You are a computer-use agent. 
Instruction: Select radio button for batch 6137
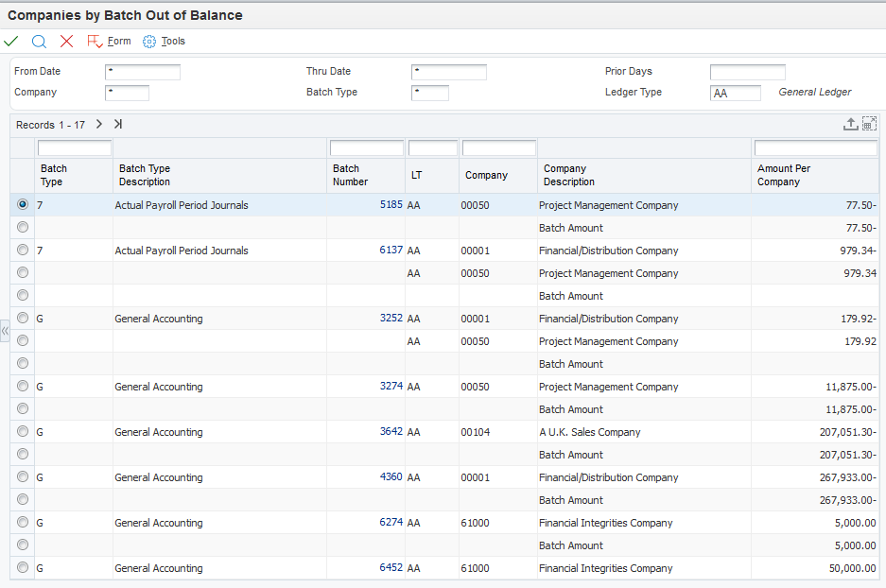click(x=23, y=251)
